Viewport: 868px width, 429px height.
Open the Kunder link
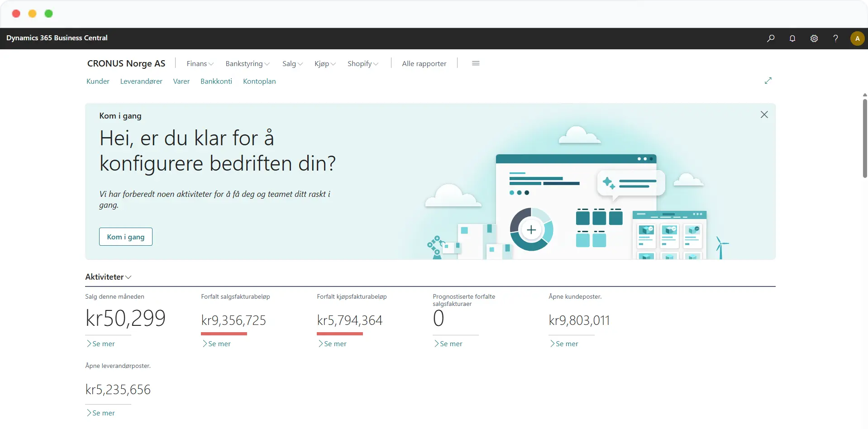tap(98, 81)
